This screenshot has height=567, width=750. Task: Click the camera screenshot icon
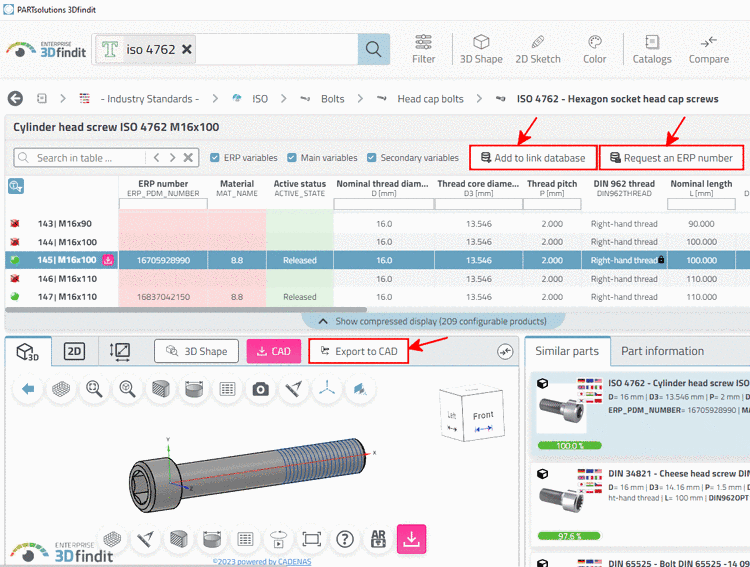click(260, 389)
